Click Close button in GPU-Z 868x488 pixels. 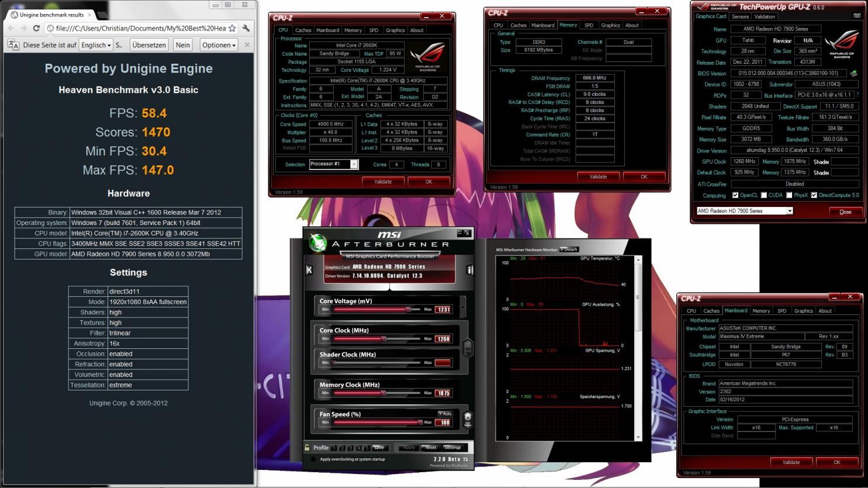click(845, 212)
